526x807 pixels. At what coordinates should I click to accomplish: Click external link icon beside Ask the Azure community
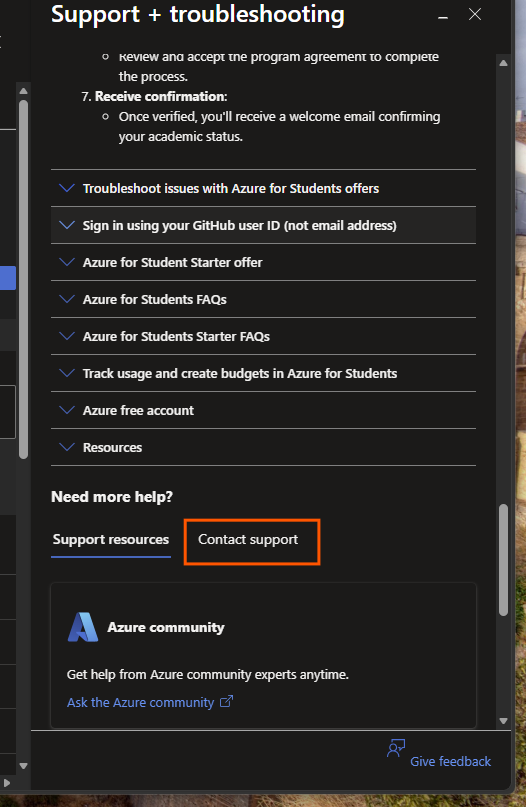[226, 701]
